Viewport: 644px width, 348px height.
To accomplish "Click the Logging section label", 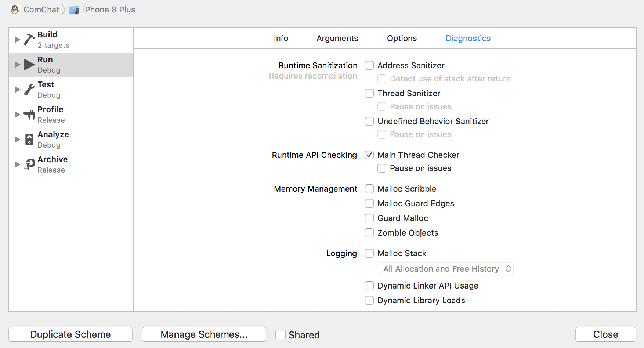I will (x=341, y=253).
